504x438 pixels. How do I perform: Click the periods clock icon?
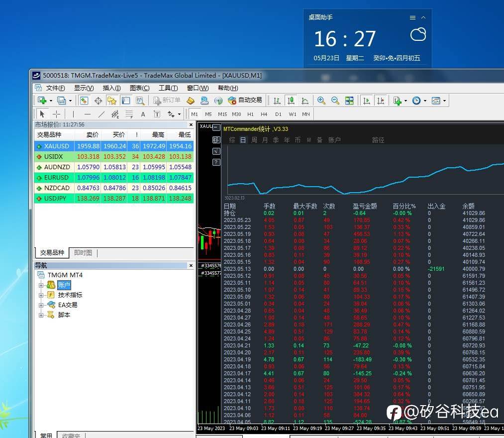pos(416,101)
